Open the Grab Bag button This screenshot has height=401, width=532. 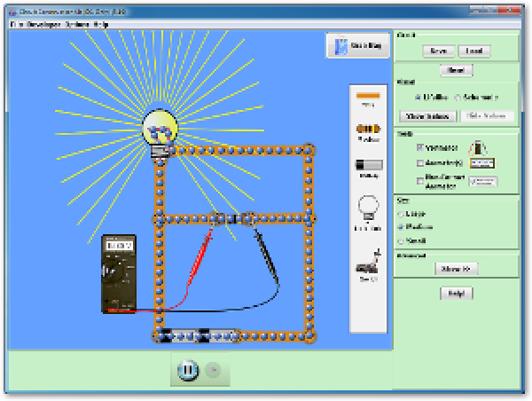[358, 45]
